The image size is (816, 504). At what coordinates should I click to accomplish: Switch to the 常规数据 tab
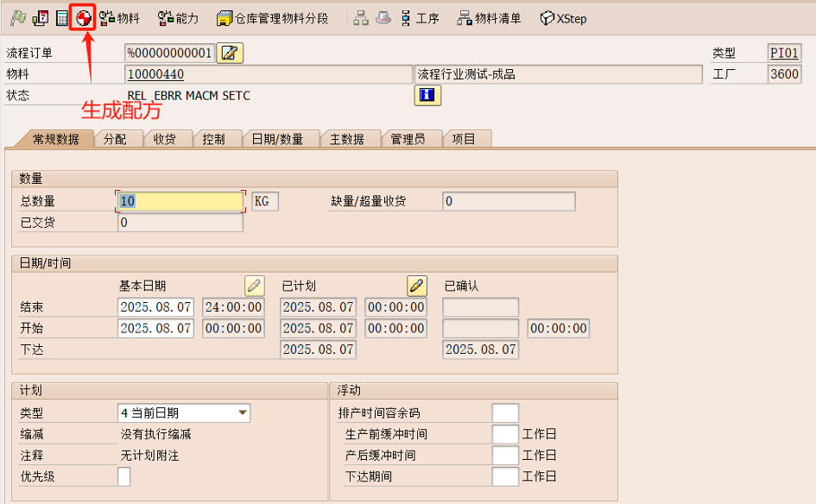click(x=55, y=139)
